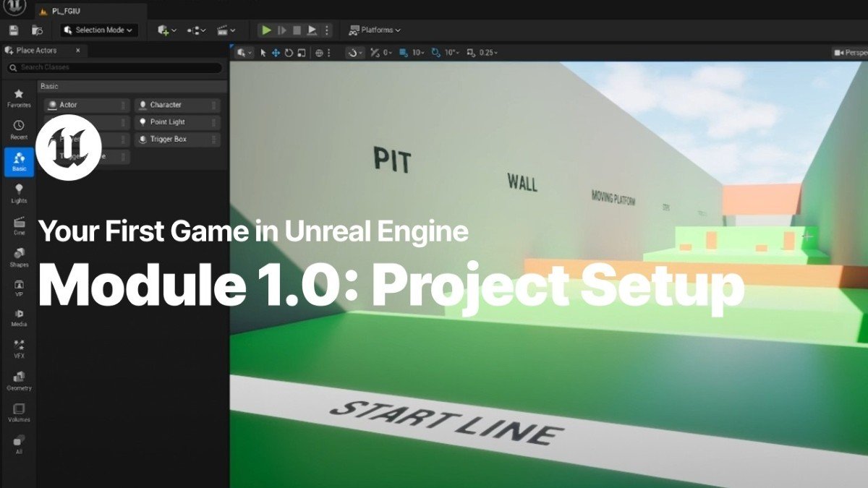Open the Geometry category

point(19,381)
